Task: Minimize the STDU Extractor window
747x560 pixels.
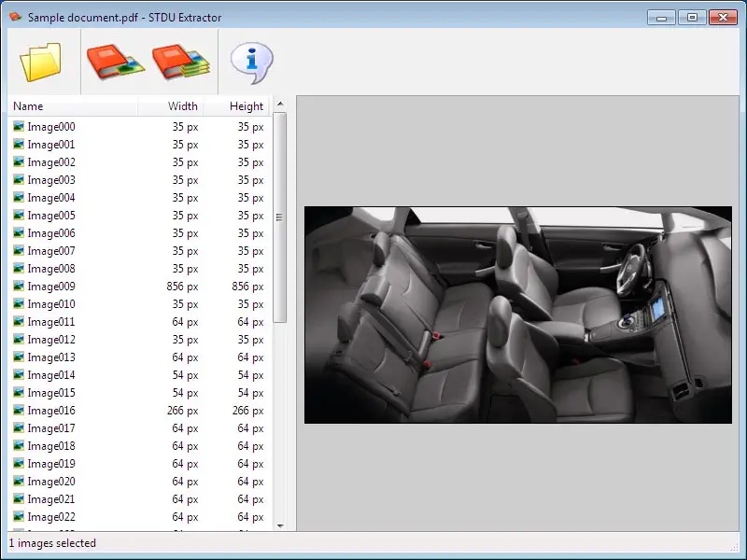Action: click(661, 18)
